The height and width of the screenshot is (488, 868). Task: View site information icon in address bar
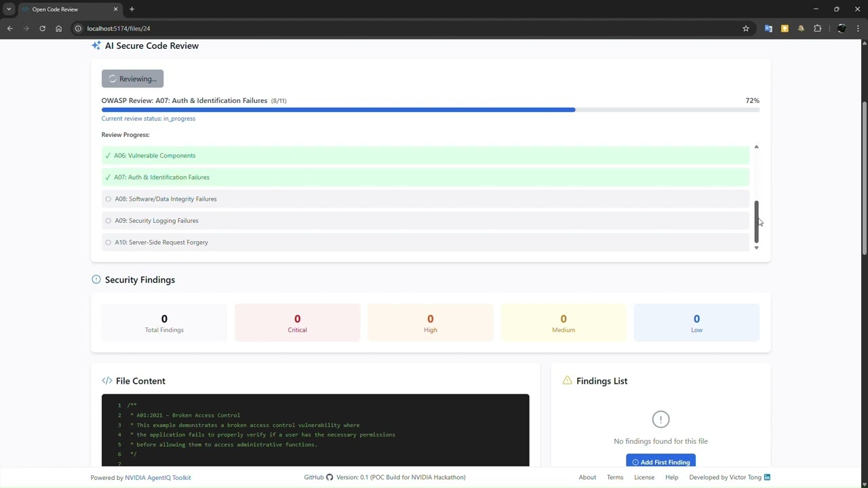(78, 28)
